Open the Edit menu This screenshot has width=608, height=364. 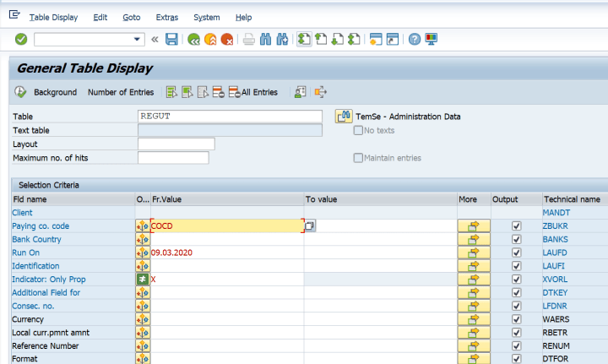pos(100,18)
